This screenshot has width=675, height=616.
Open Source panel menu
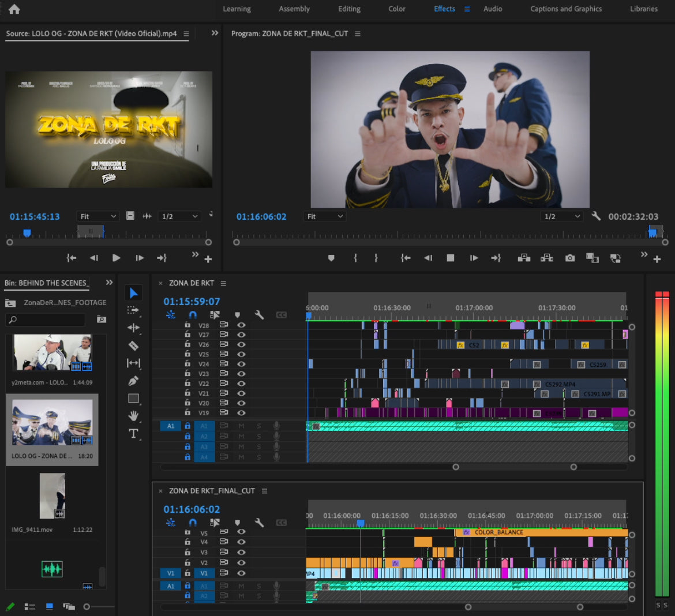pos(186,33)
